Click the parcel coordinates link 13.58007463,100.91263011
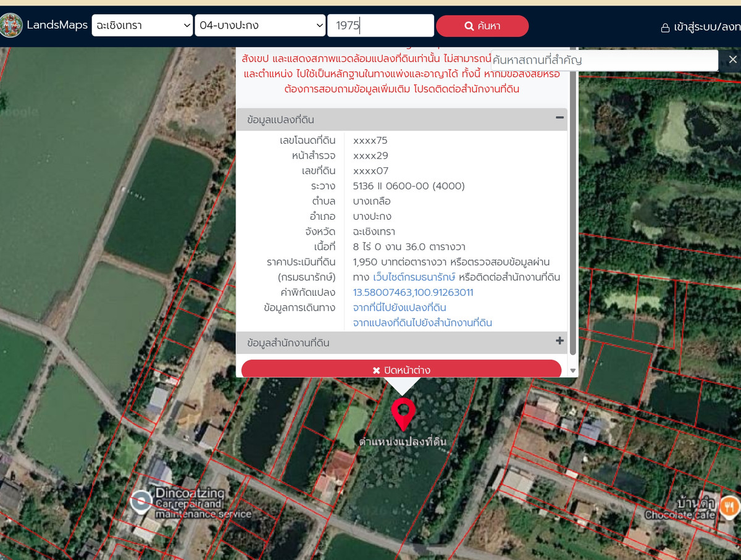The image size is (741, 560). (x=413, y=293)
